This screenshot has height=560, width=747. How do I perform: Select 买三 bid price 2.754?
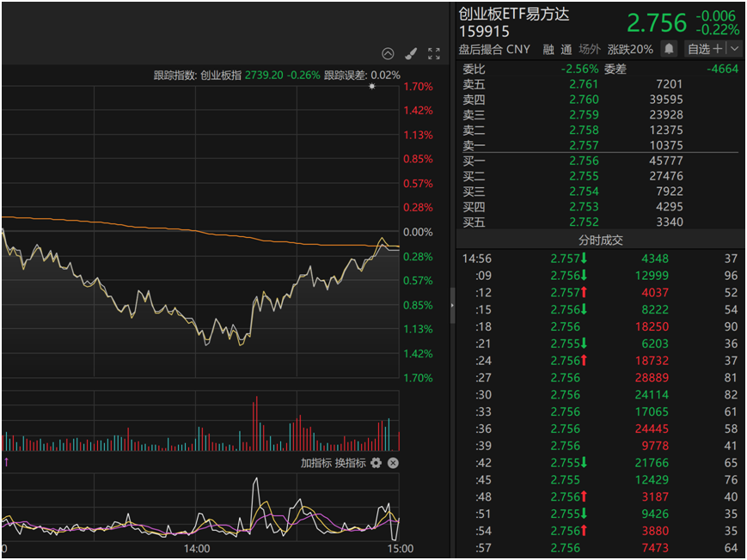point(584,192)
